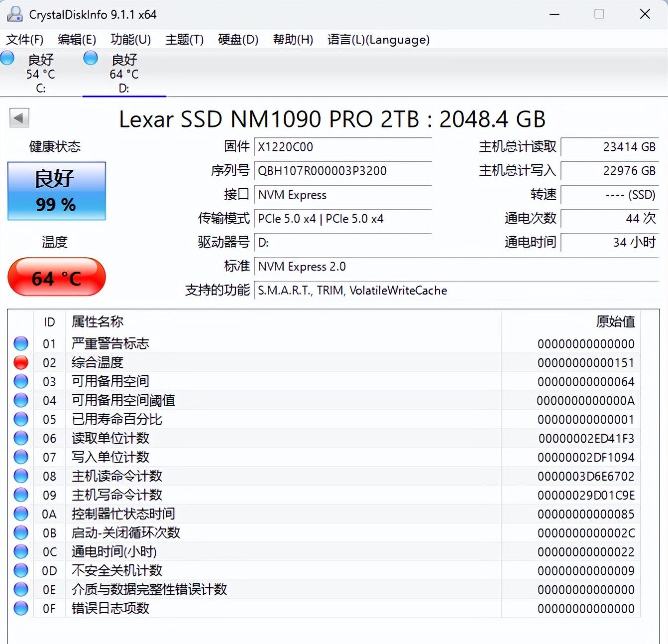This screenshot has width=668, height=644.
Task: Open the 语言(L)(Language) menu
Action: pos(378,40)
